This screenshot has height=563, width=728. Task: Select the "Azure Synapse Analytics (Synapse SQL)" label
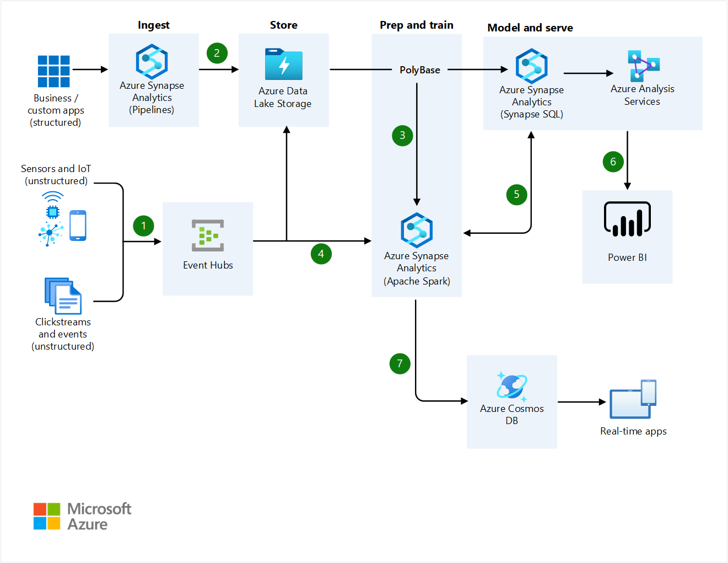(532, 102)
